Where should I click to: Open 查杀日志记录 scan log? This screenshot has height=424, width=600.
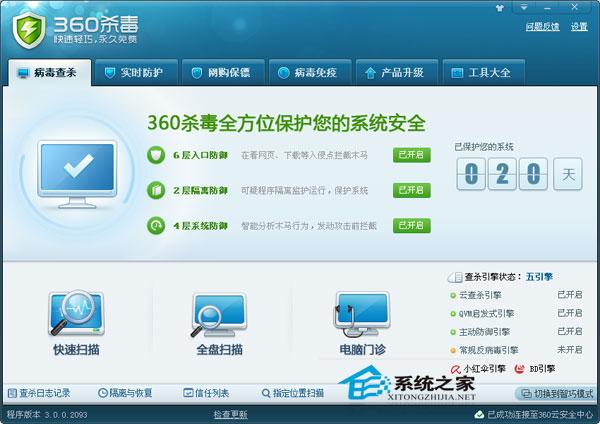39,393
